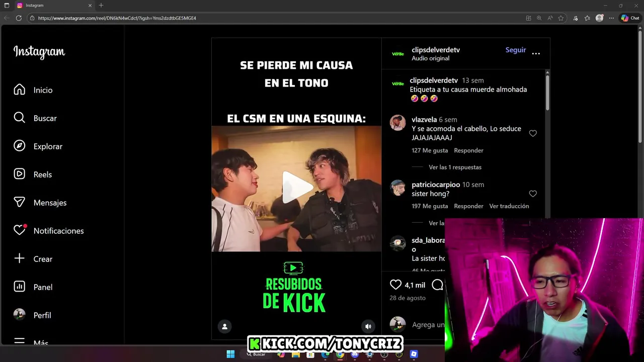Open File Explorer from the taskbar
This screenshot has height=362, width=644.
296,354
